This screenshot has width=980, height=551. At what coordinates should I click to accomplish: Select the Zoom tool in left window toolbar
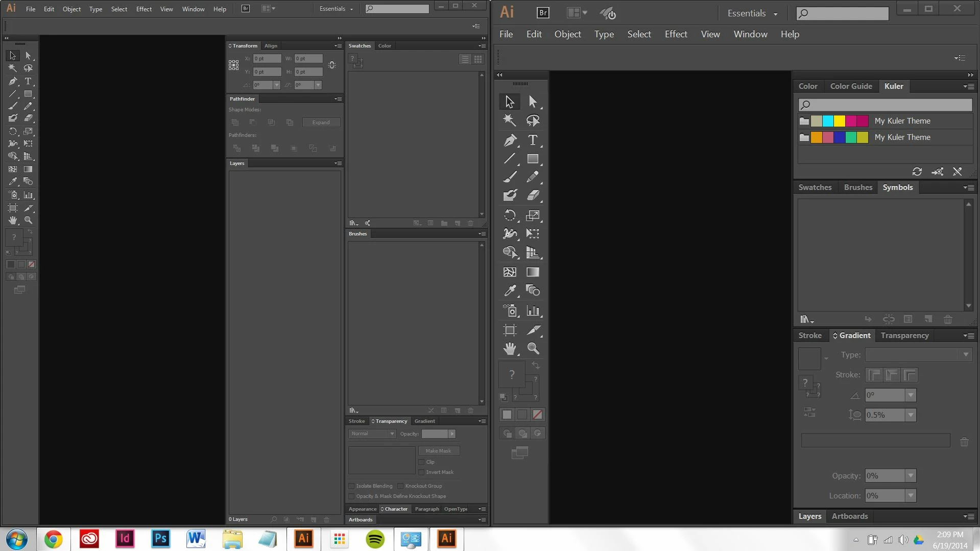28,220
